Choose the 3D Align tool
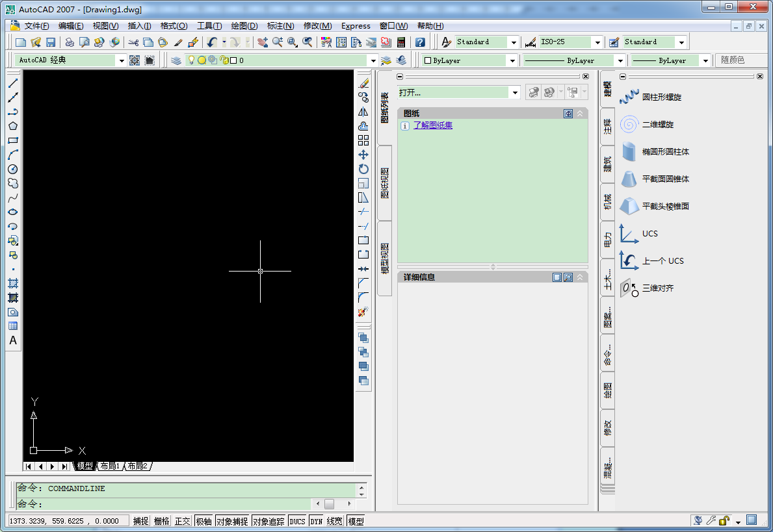773x532 pixels. (647, 288)
